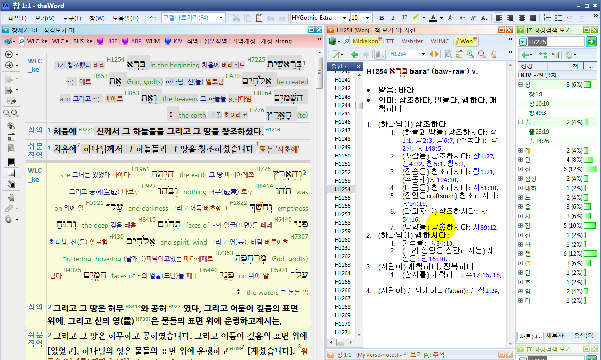Viewport: 601px width, 360px height.
Task: Insert bulleted list
Action: pos(558,18)
